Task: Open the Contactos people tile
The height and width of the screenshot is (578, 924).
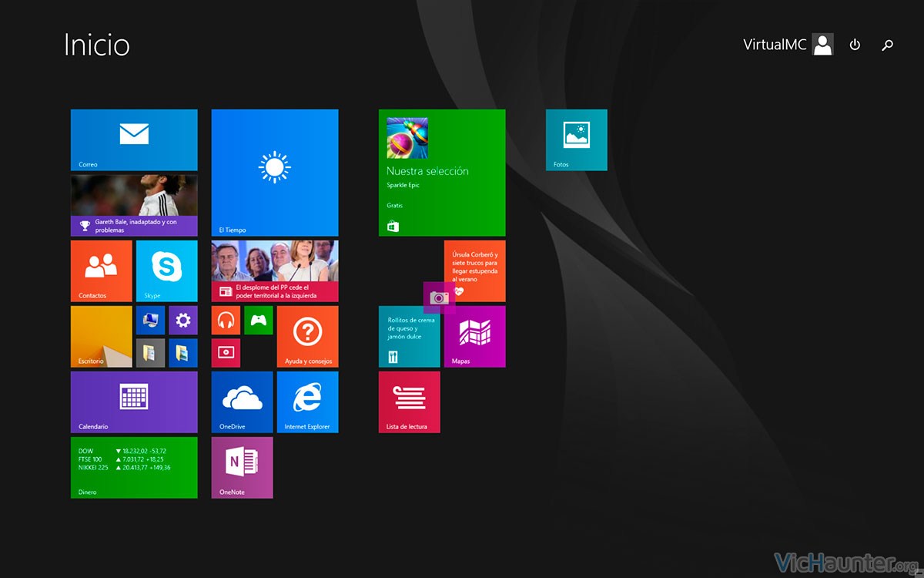Action: 102,271
